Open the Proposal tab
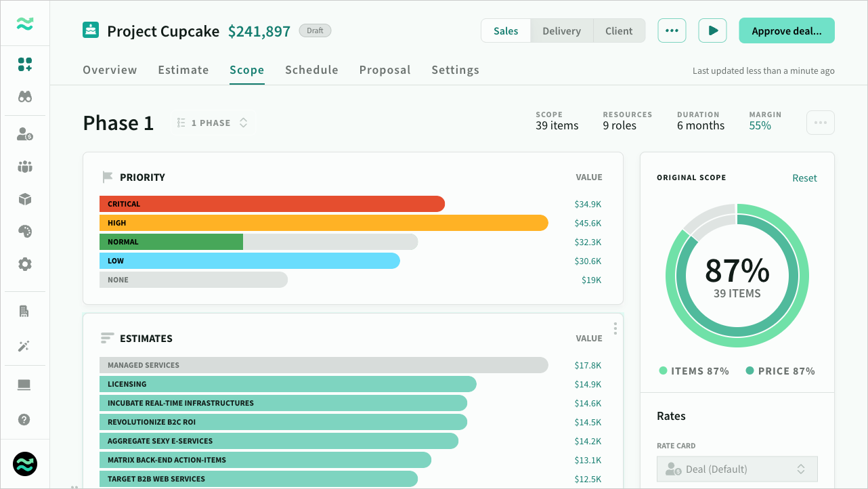The width and height of the screenshot is (868, 489). (385, 70)
